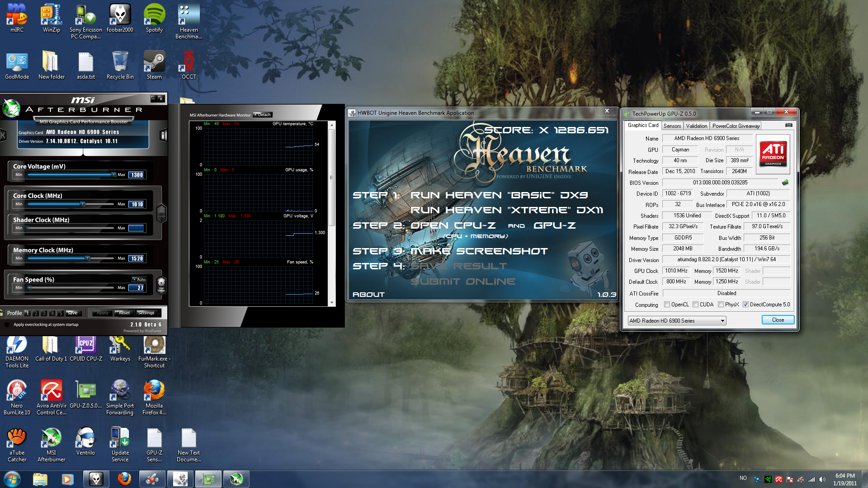Open mIRC desktop shortcut
Image resolution: width=868 pixels, height=488 pixels.
pos(17,18)
